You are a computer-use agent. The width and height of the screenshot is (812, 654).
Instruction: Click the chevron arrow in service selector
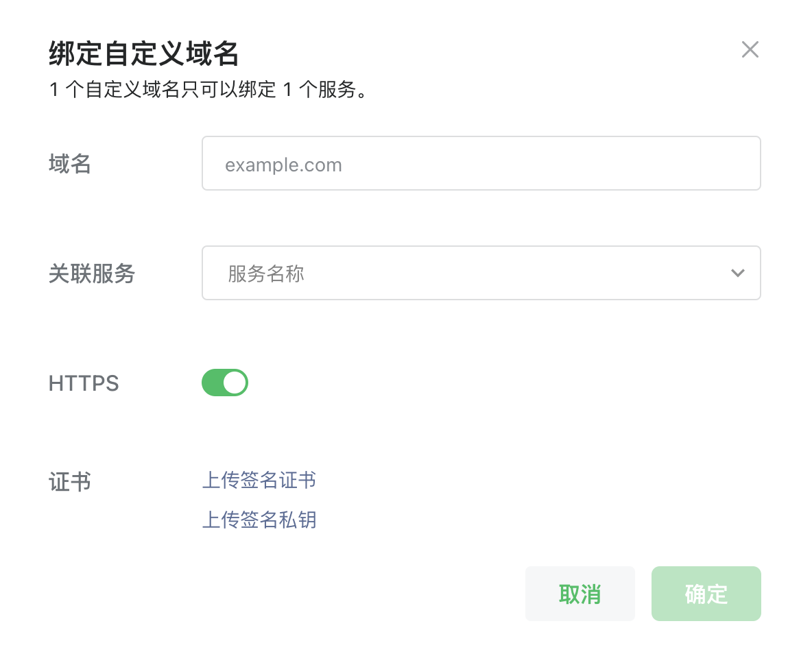pyautogui.click(x=738, y=273)
